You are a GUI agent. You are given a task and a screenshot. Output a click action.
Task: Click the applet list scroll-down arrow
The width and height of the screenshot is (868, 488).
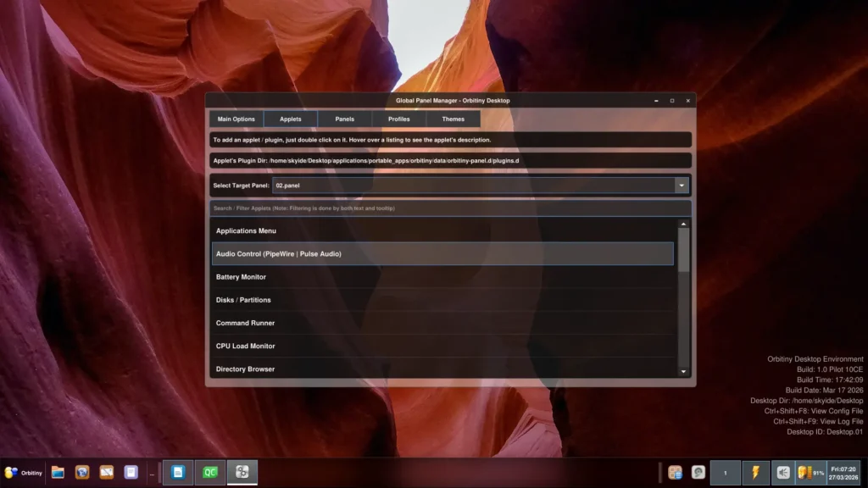683,371
